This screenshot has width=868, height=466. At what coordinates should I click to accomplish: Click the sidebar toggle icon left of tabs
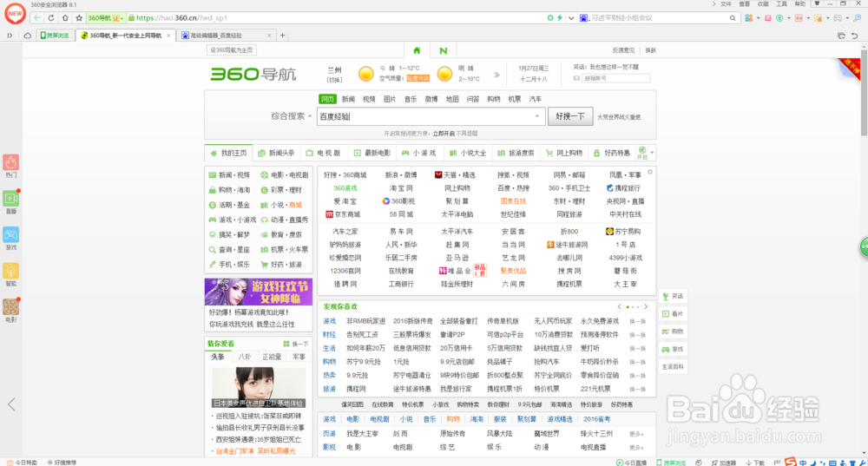tap(10, 36)
